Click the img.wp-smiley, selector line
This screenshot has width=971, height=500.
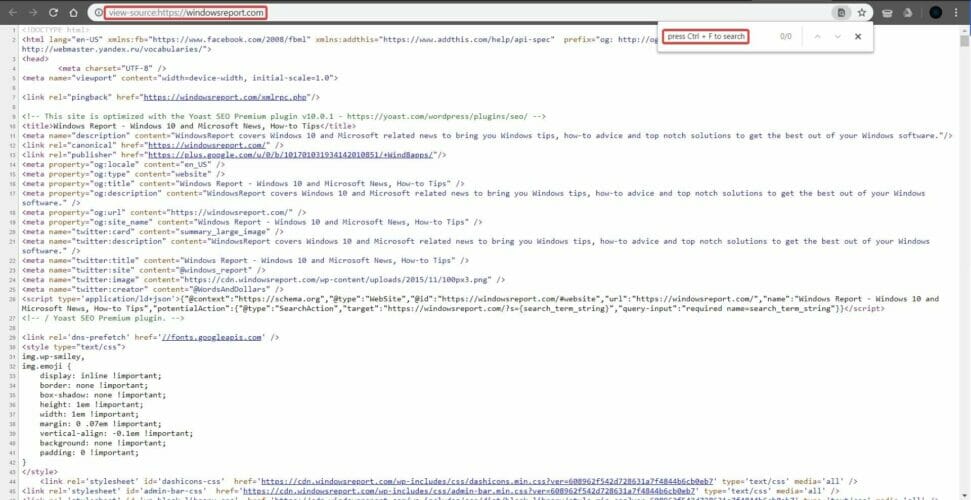click(x=53, y=356)
